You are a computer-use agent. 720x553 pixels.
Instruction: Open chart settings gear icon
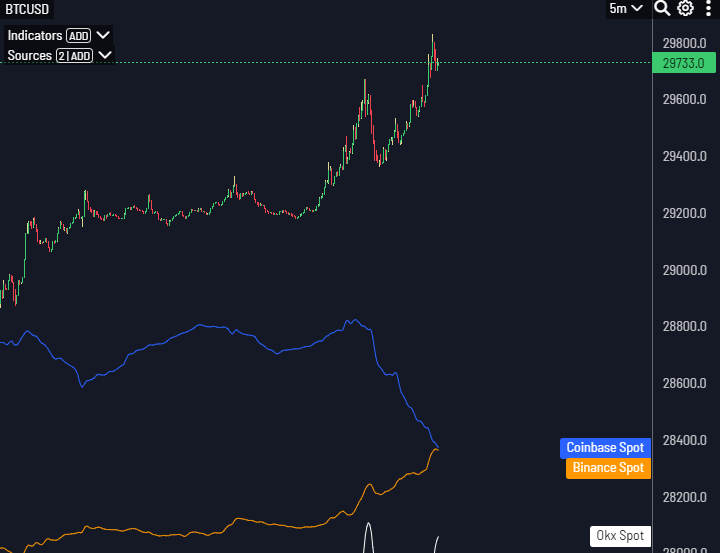[x=686, y=9]
